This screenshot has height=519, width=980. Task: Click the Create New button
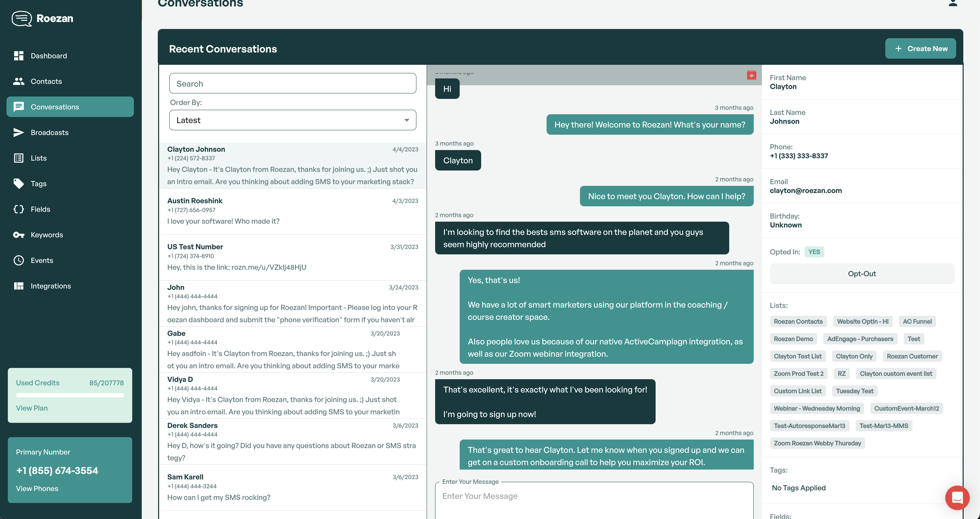(x=920, y=49)
